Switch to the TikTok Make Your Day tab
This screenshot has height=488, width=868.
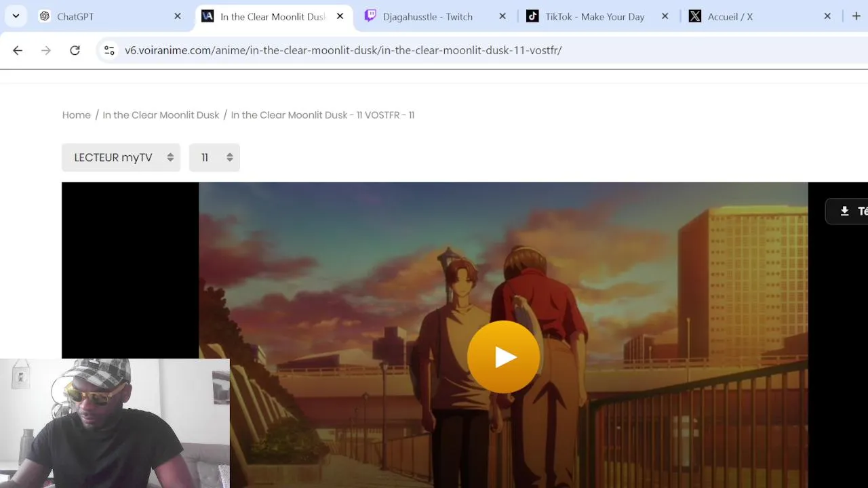point(598,16)
